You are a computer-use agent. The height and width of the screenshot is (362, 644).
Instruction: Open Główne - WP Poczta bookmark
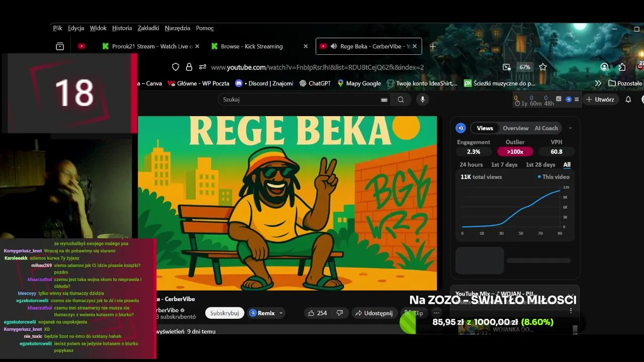click(199, 83)
